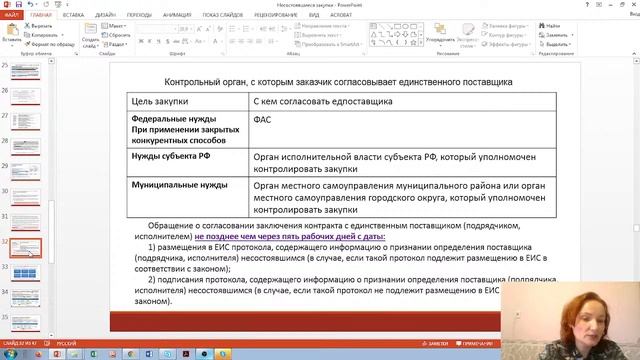Expand the shapes gallery more arrow

pos(421,42)
